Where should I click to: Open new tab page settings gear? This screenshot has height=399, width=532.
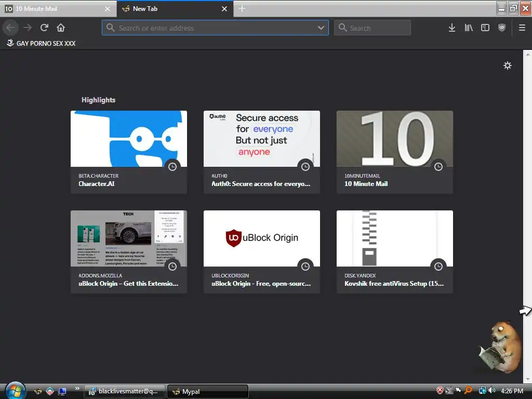coord(507,65)
